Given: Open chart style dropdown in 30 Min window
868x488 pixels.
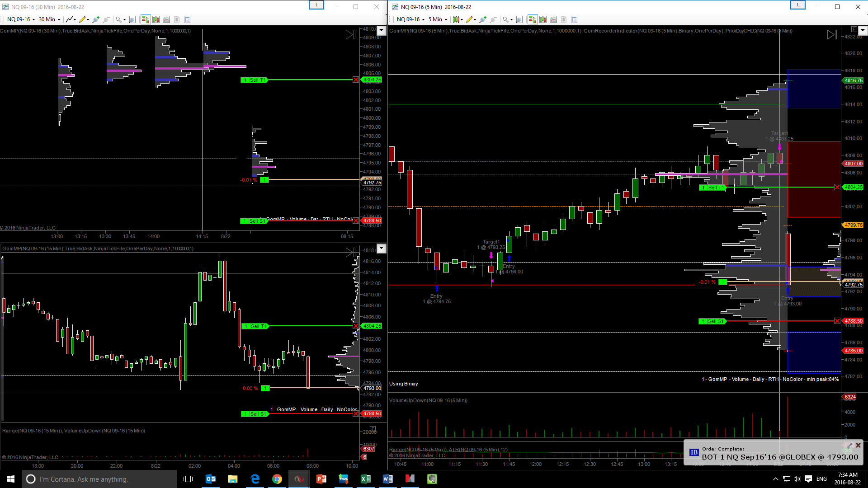Looking at the screenshot, I should 71,19.
